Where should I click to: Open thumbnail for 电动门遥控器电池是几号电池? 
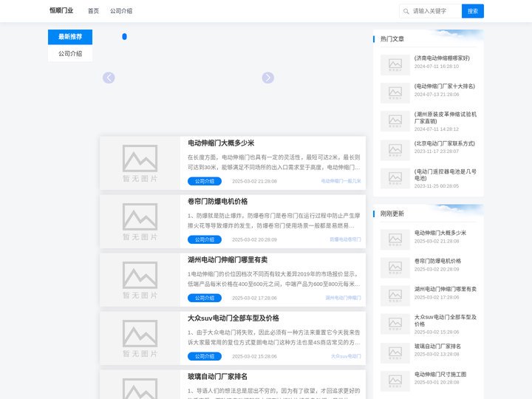tap(395, 178)
